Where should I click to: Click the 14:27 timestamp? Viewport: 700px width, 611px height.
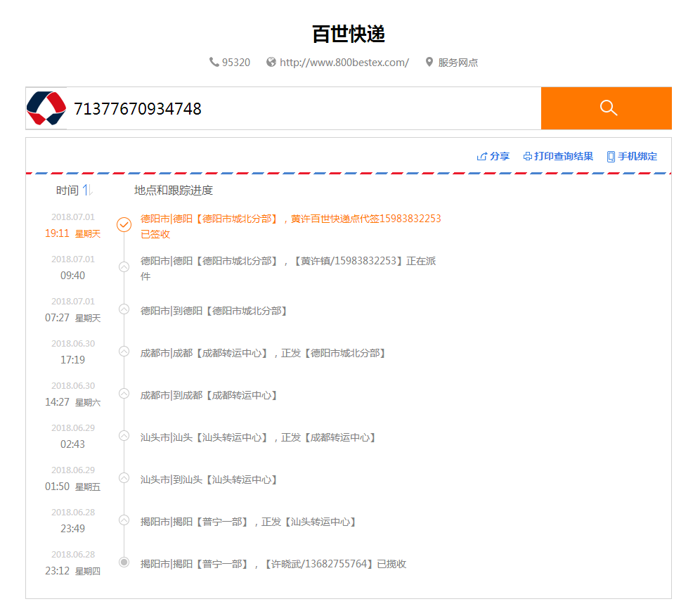(57, 402)
